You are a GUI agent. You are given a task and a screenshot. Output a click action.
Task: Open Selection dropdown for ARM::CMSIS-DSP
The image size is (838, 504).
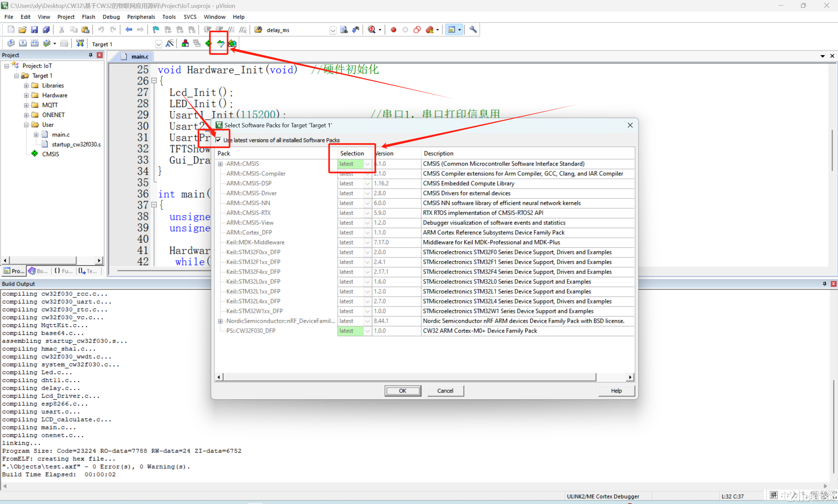[367, 183]
